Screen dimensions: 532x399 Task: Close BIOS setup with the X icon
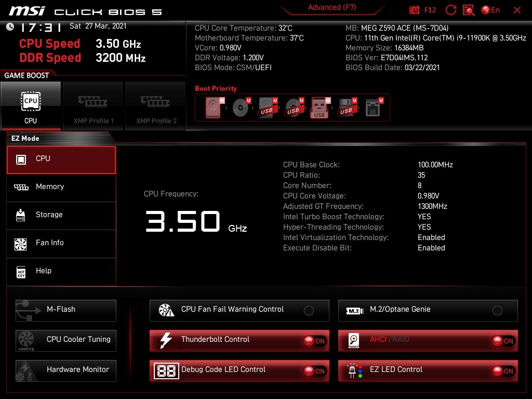[517, 10]
